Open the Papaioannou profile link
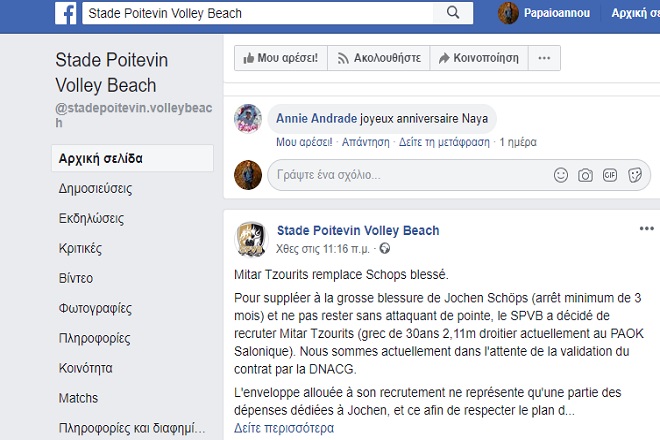 coord(556,13)
